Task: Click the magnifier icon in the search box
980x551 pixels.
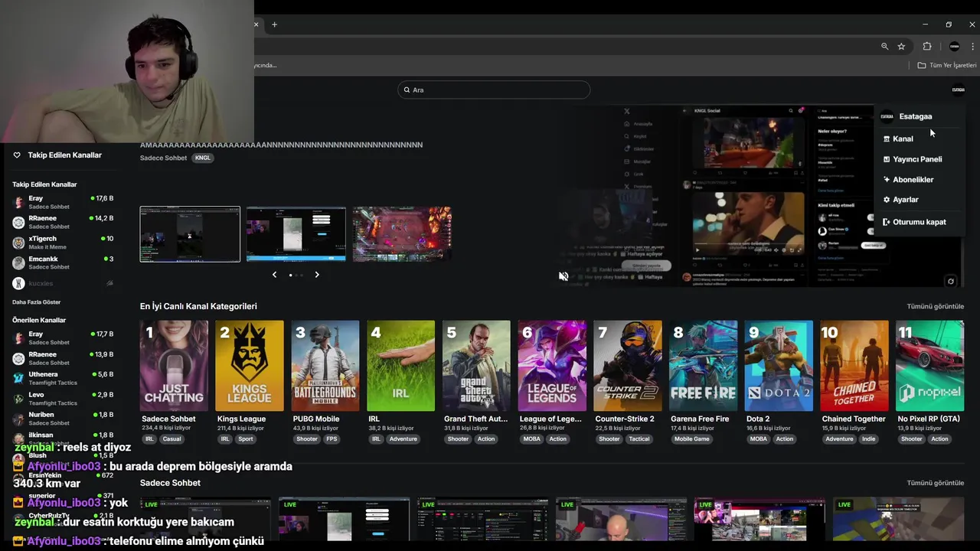Action: point(407,90)
